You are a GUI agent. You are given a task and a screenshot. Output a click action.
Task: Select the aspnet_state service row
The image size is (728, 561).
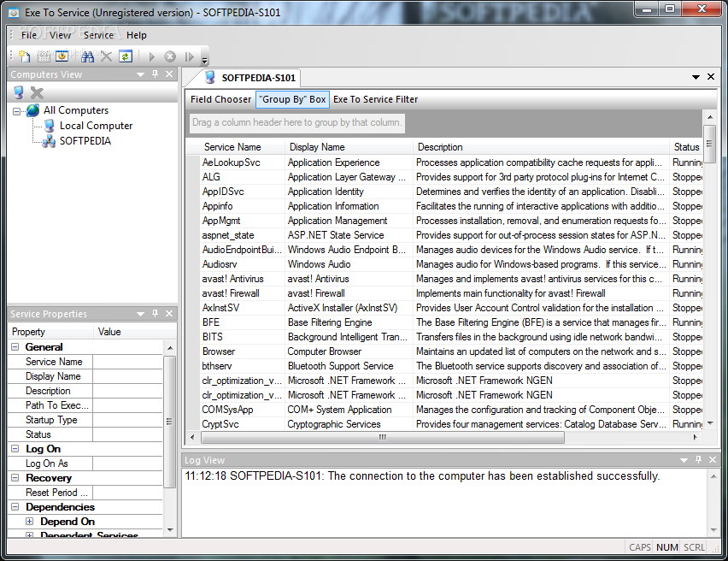click(x=444, y=234)
